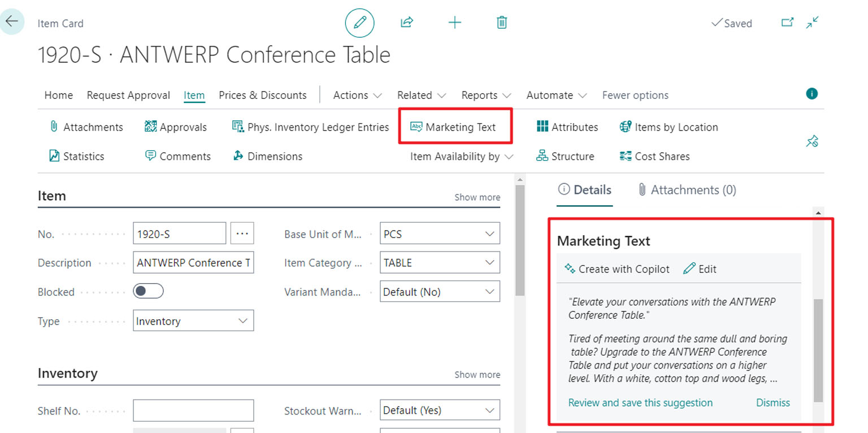Select the Details tab in the FactBox
This screenshot has height=433, width=868.
coord(584,190)
